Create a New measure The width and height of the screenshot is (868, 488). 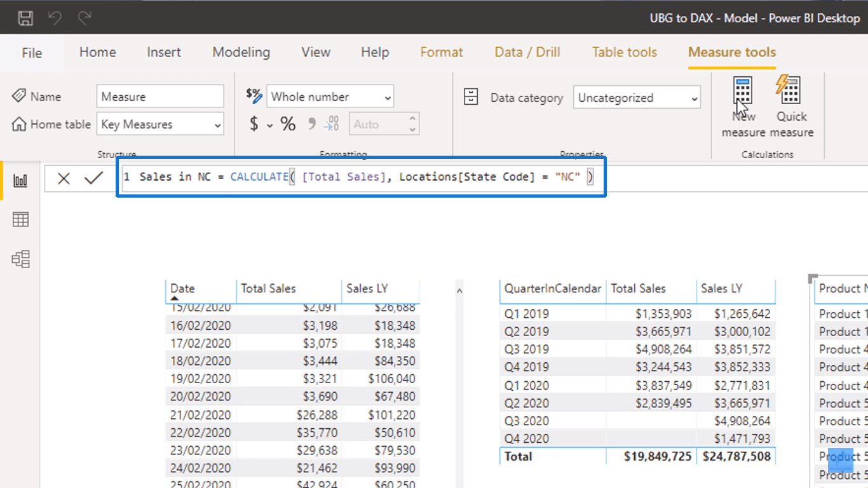pos(743,106)
